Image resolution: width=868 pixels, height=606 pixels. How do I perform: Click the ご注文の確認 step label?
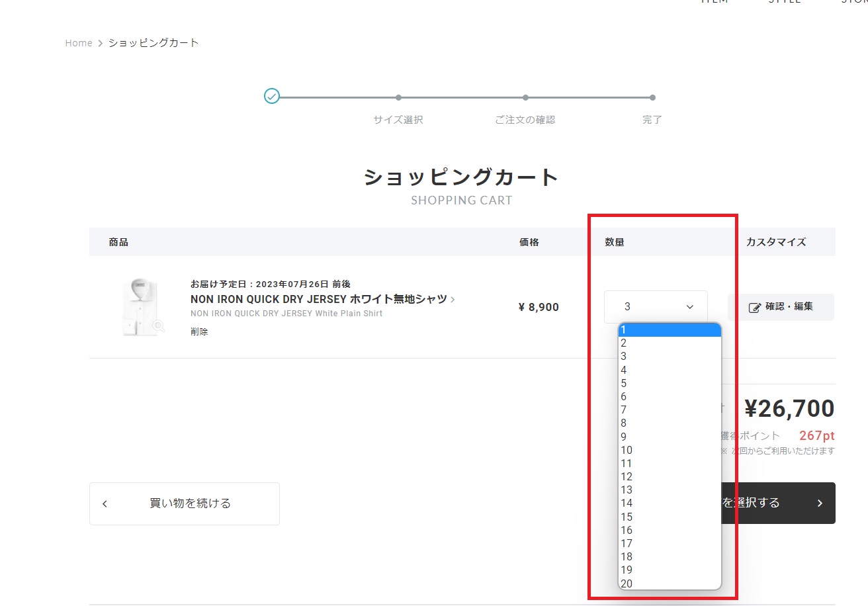[x=525, y=120]
